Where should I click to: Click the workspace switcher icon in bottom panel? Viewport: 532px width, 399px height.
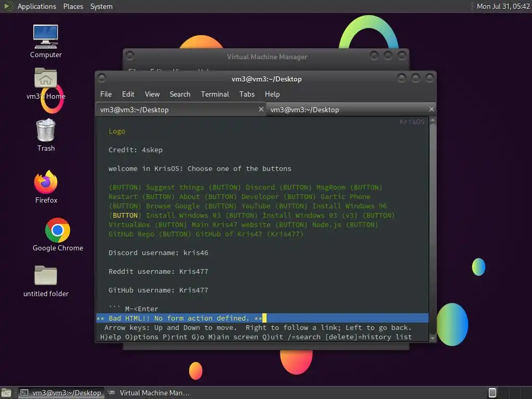point(493,393)
